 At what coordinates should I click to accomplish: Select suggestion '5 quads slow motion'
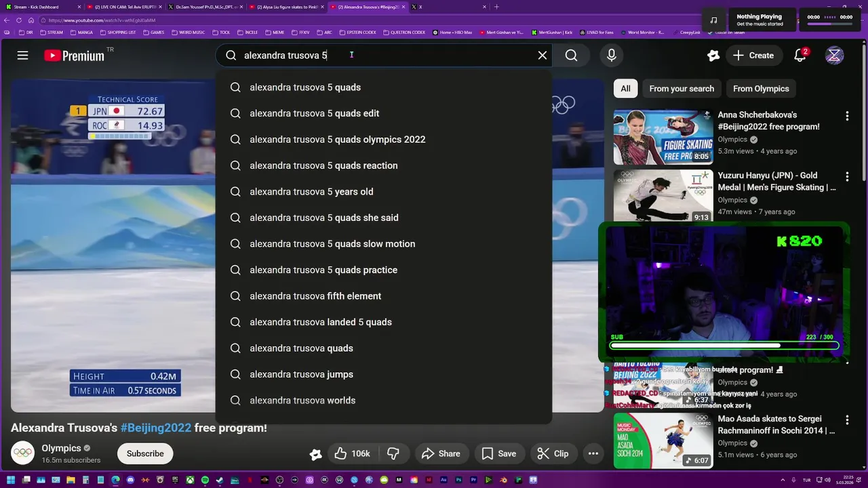pyautogui.click(x=384, y=244)
